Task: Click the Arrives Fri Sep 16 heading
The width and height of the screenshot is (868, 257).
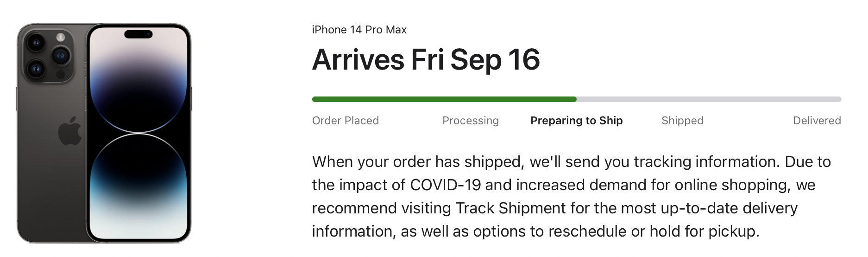Action: pyautogui.click(x=426, y=60)
